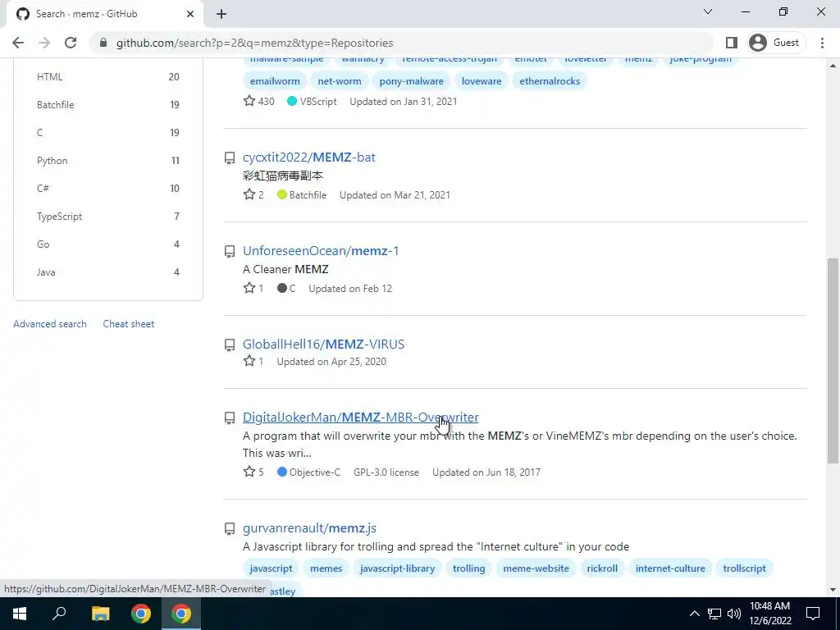Viewport: 840px width, 630px height.
Task: Reload the GitHub search page
Action: (x=71, y=43)
